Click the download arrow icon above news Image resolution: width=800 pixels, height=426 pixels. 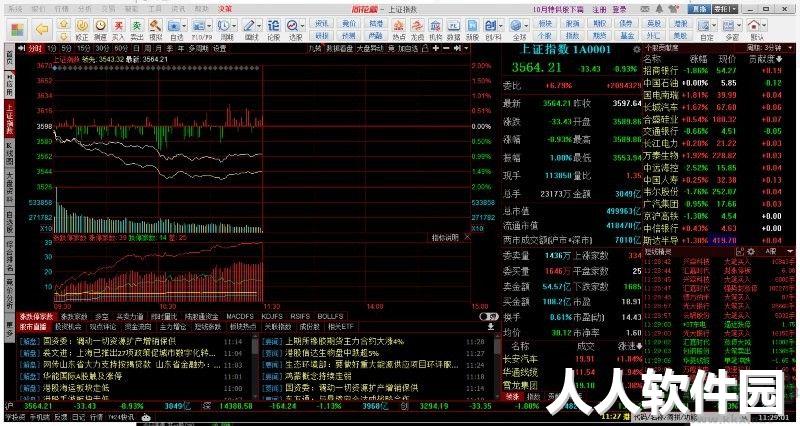click(490, 327)
